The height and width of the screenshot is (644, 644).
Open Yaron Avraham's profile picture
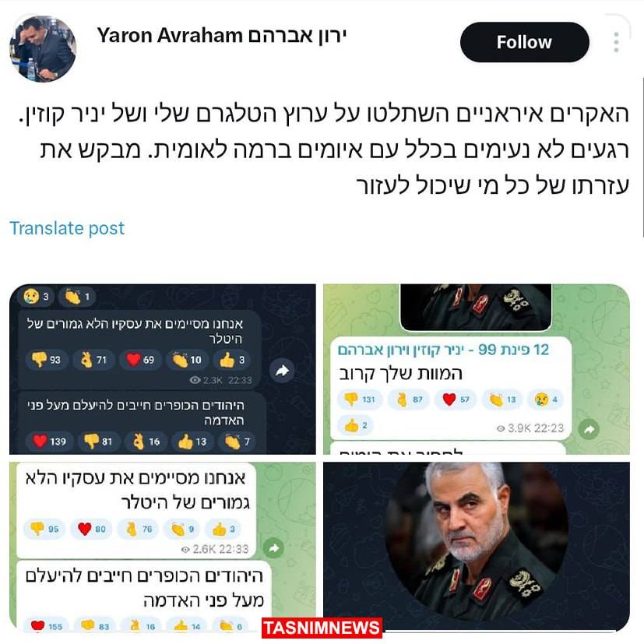pyautogui.click(x=43, y=49)
